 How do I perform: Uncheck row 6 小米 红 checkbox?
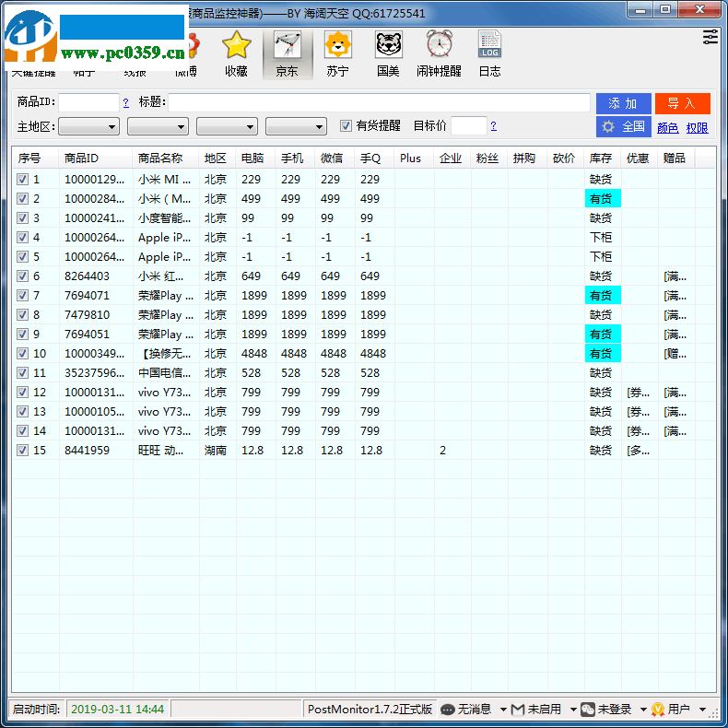[22, 276]
